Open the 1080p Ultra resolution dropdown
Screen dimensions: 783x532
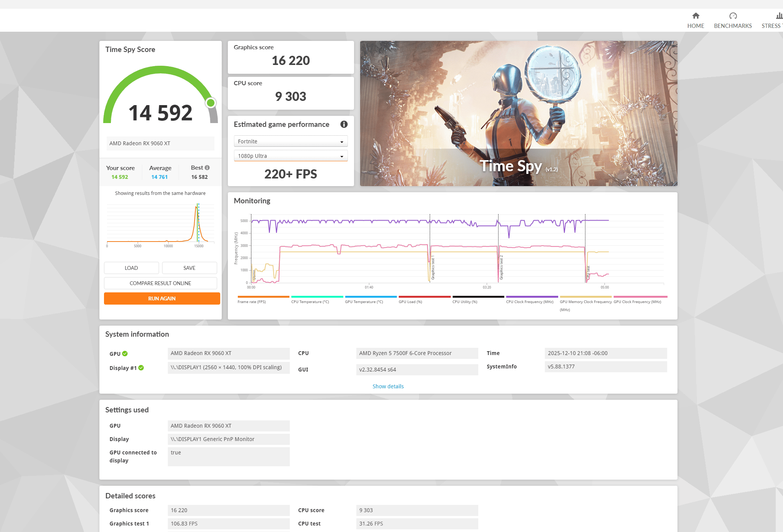tap(291, 156)
